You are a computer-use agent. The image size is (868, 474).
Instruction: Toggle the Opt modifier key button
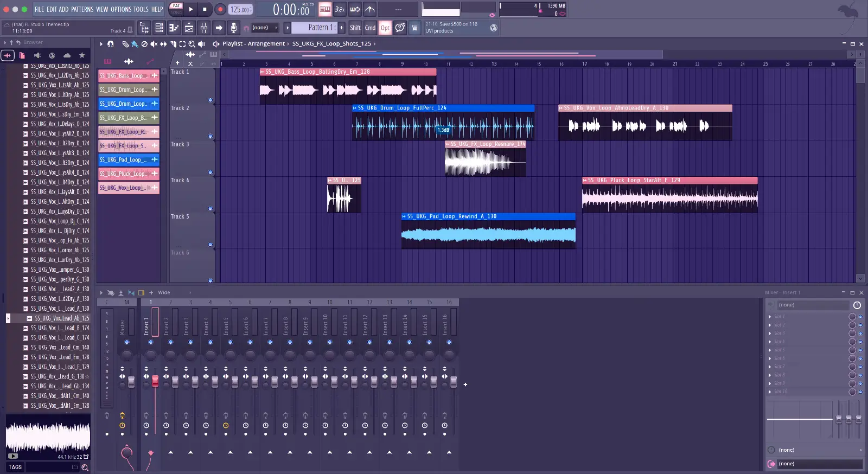385,28
